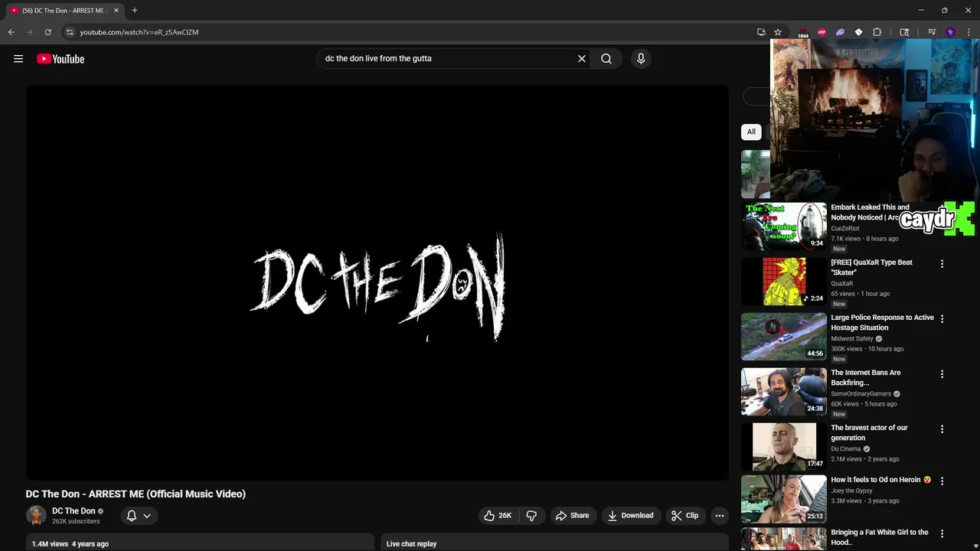The image size is (980, 551).
Task: Open Extensions puzzle piece menu
Action: pos(877,32)
